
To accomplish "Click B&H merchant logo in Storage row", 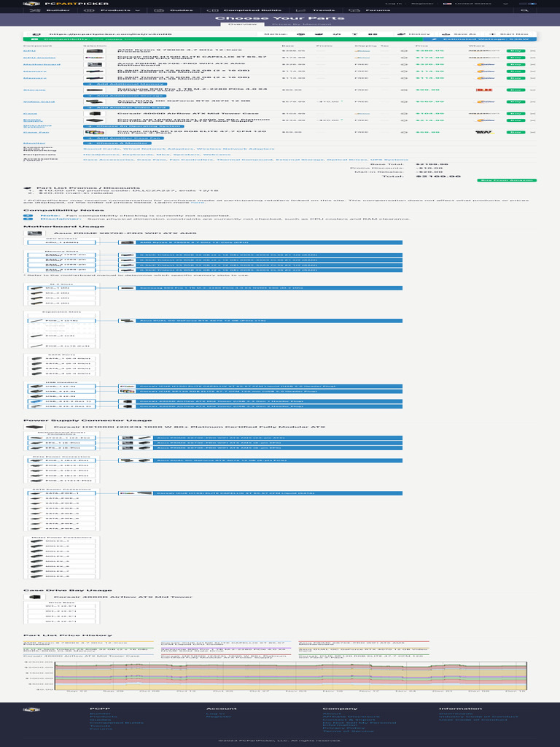I will (484, 90).
